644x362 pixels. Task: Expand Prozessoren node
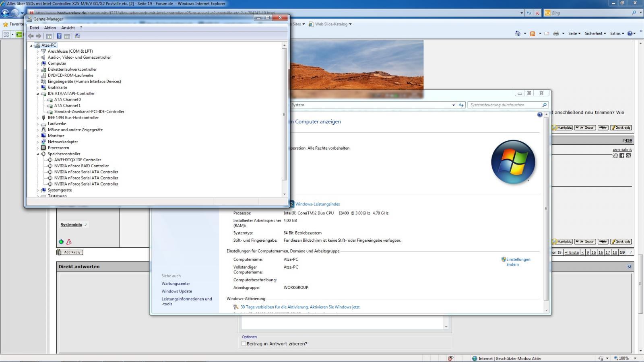pyautogui.click(x=38, y=148)
